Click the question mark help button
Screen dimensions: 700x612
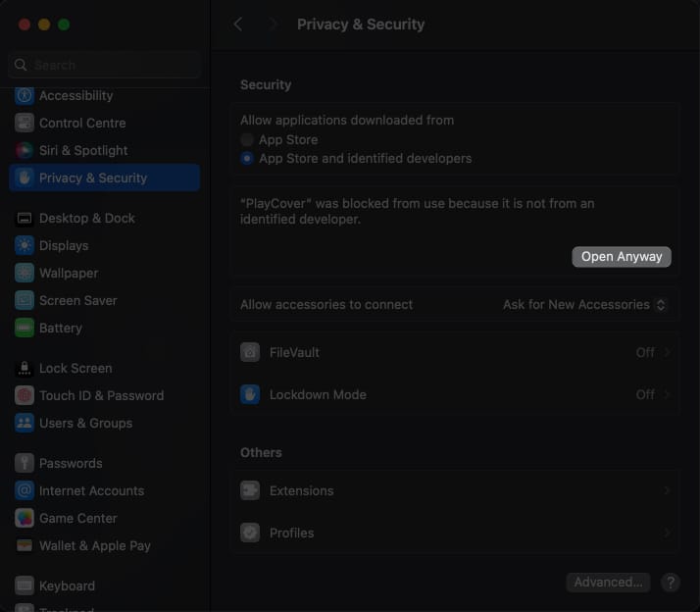click(x=670, y=583)
